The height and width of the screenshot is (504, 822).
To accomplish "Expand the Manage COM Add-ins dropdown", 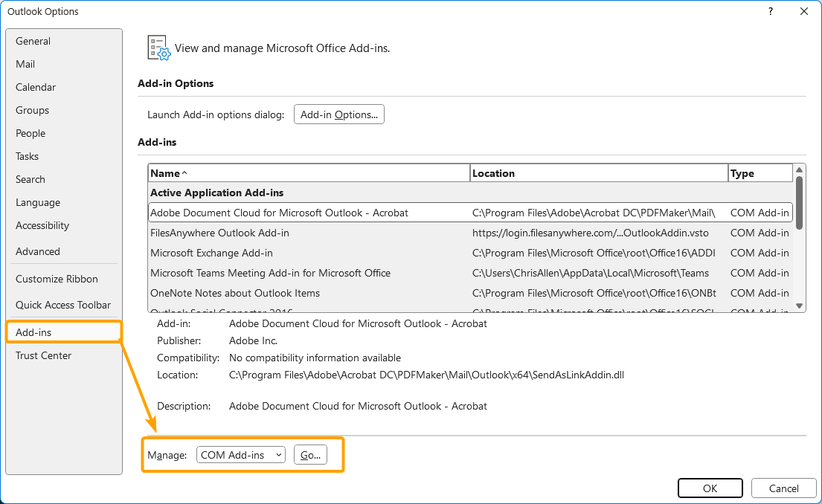I will coord(240,455).
